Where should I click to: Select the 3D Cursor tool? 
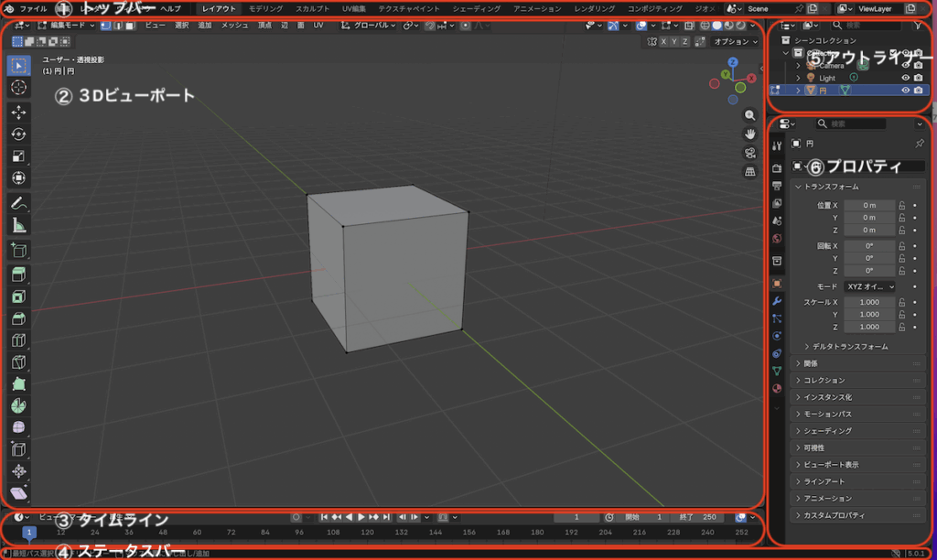[18, 87]
